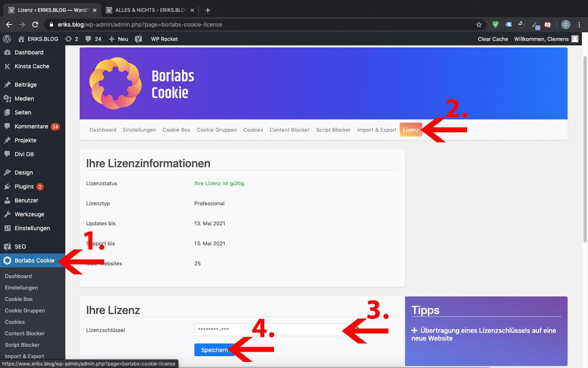Switch to the plugin's top Content Blocker tab
Viewport: 588px width, 368px height.
[290, 130]
